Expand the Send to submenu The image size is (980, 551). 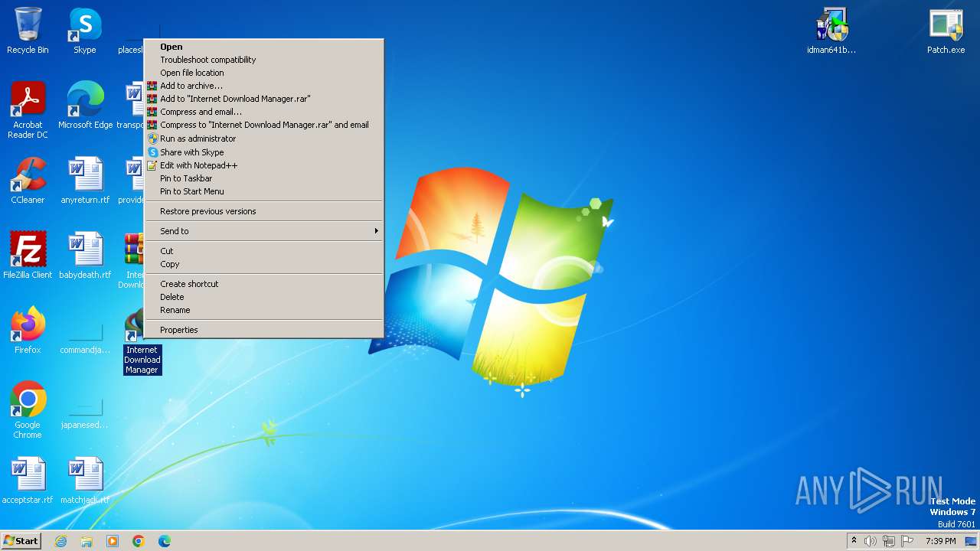[263, 231]
